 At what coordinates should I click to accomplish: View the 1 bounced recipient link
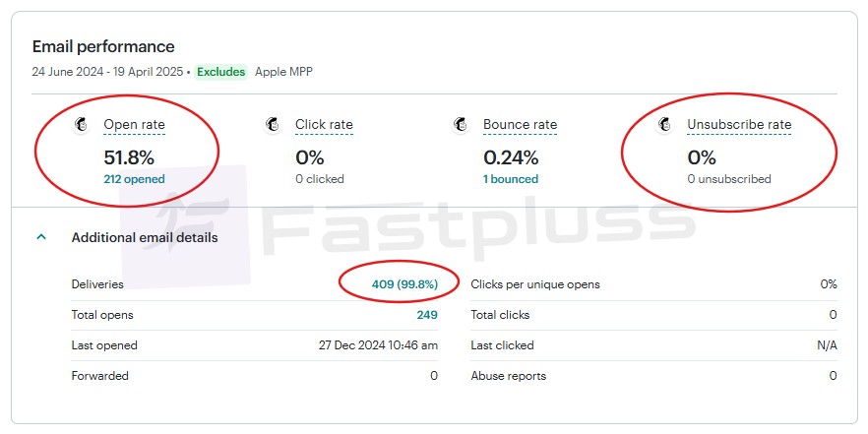(x=510, y=179)
